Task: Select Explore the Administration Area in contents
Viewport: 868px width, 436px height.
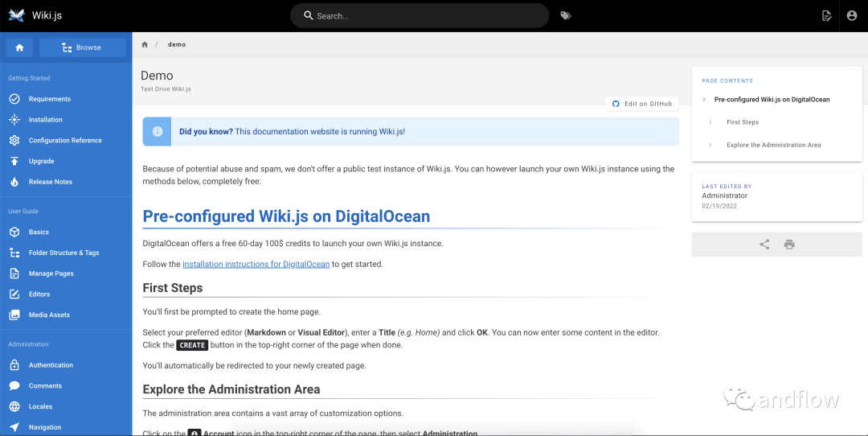Action: (x=773, y=146)
